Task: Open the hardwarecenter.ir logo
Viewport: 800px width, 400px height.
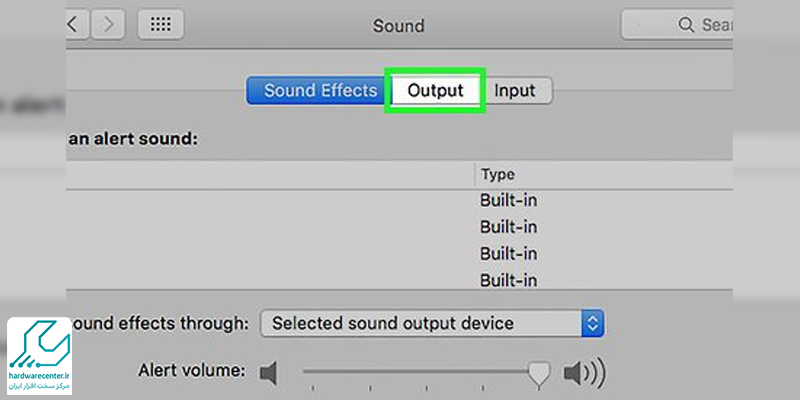Action: point(39,356)
